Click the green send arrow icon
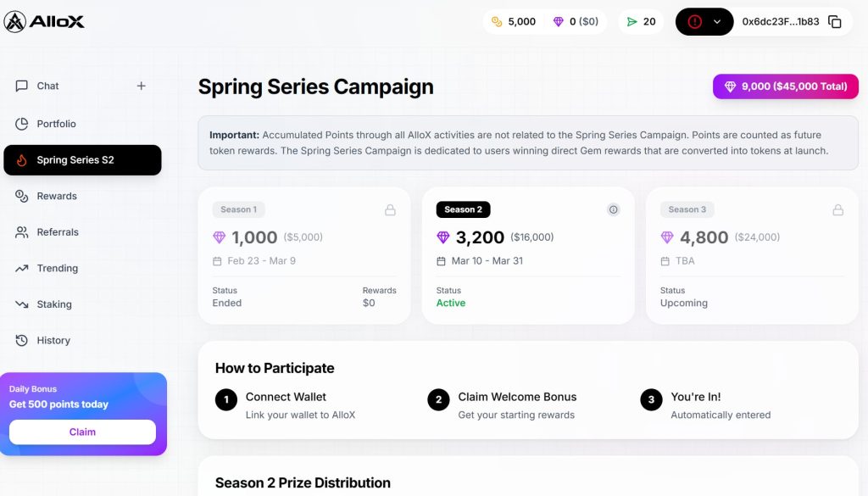The width and height of the screenshot is (868, 496). [x=632, y=22]
